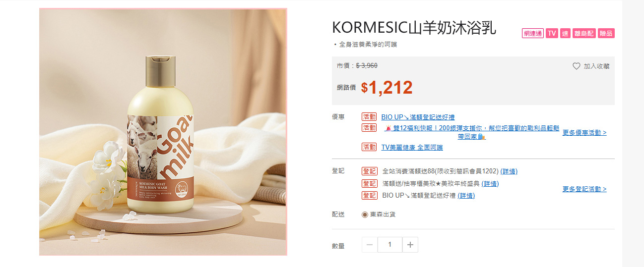Click the first 登記 tag icon
The height and width of the screenshot is (267, 644).
[369, 171]
